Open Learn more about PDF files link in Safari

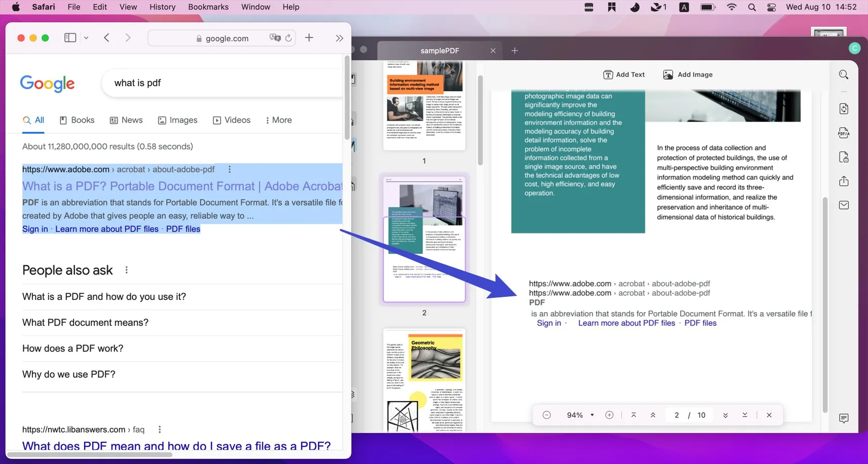tap(107, 229)
